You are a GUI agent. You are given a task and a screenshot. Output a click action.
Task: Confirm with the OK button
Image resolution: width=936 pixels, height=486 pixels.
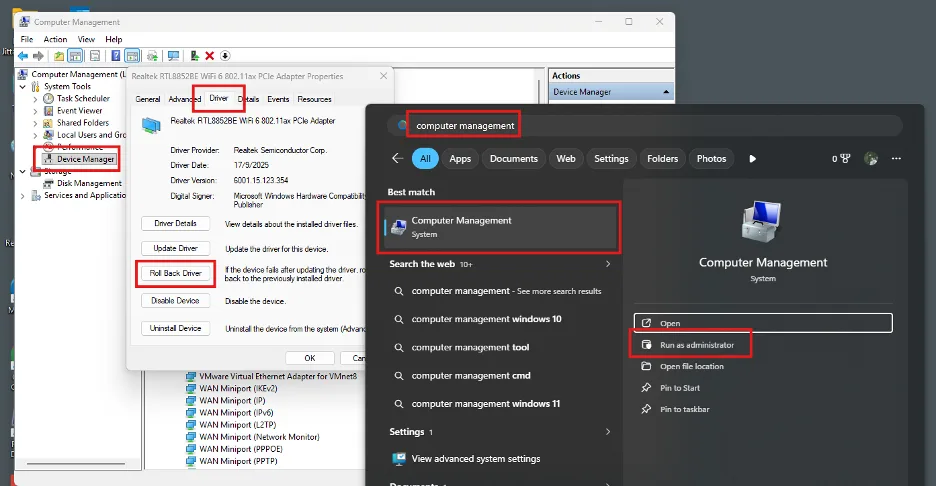pyautogui.click(x=310, y=358)
